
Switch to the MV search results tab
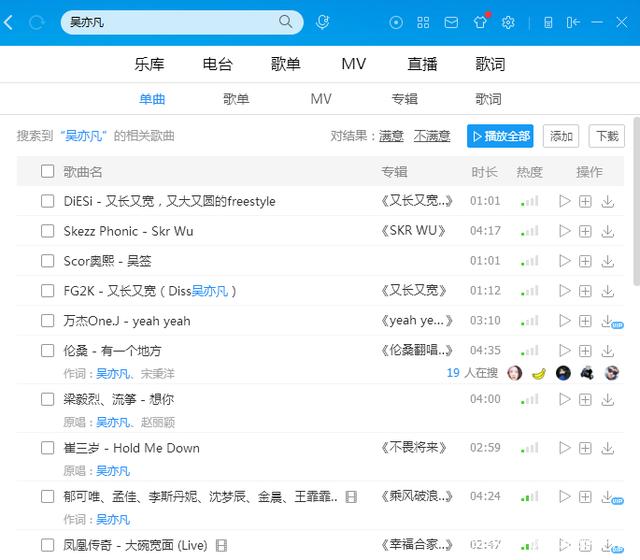321,99
